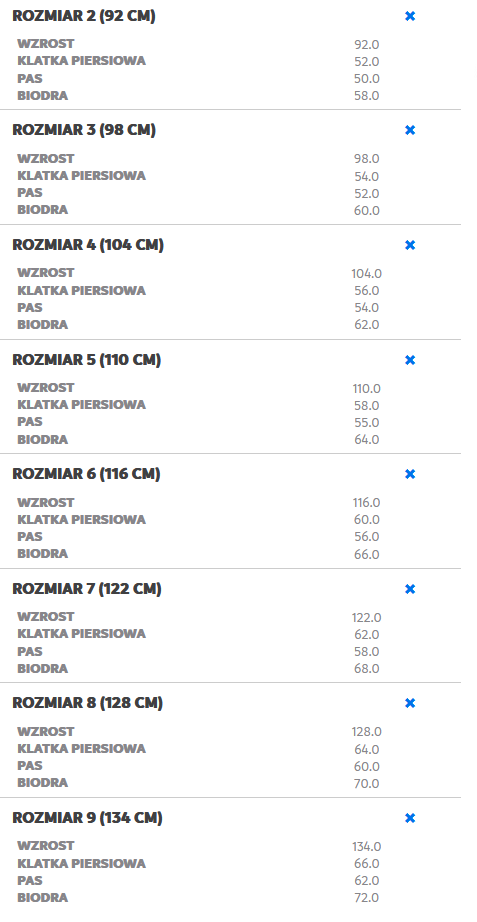Close the Rozmiar 2 (92 cm) section
Image resolution: width=477 pixels, height=922 pixels.
tap(410, 16)
